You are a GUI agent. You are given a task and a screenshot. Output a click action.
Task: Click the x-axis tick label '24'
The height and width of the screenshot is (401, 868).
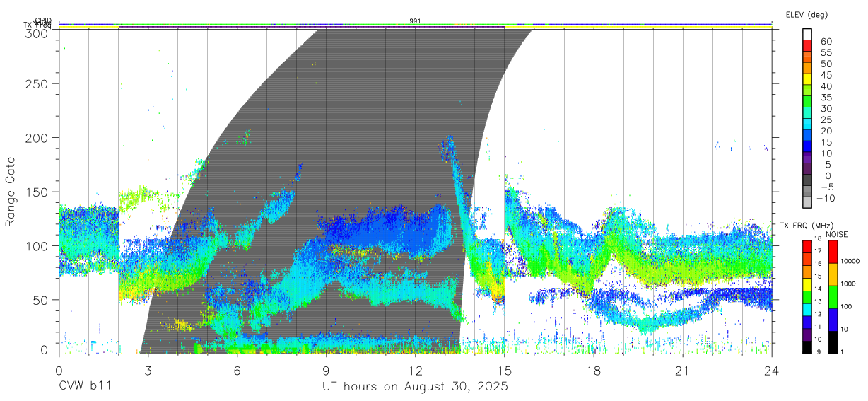[x=772, y=370]
